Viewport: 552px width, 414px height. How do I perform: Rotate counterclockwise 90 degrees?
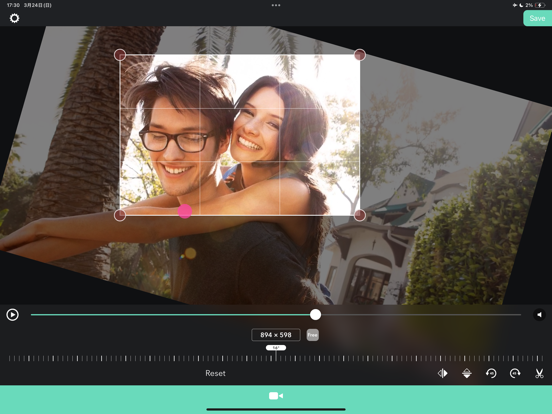491,373
